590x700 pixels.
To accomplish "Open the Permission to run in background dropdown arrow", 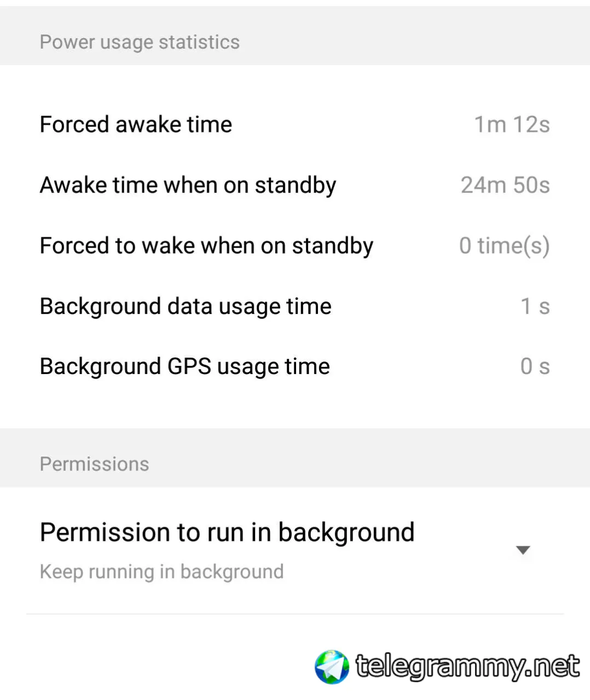I will [523, 550].
